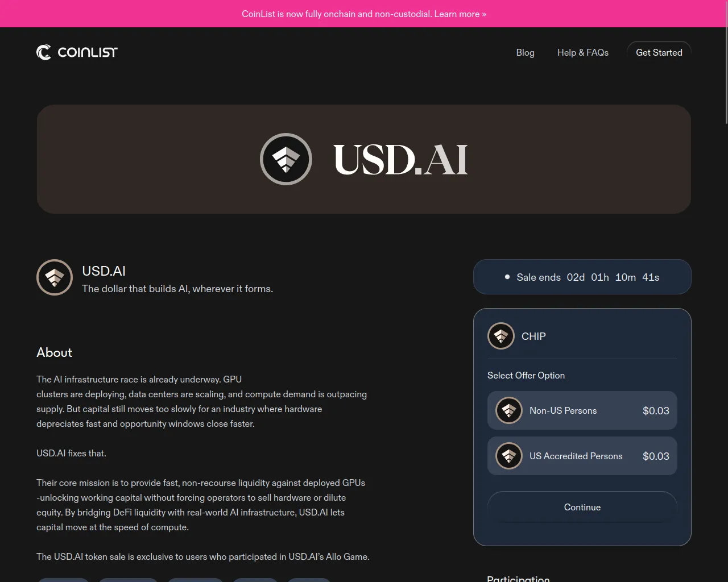This screenshot has height=582, width=728.
Task: Click the CHIP token name
Action: click(x=533, y=336)
